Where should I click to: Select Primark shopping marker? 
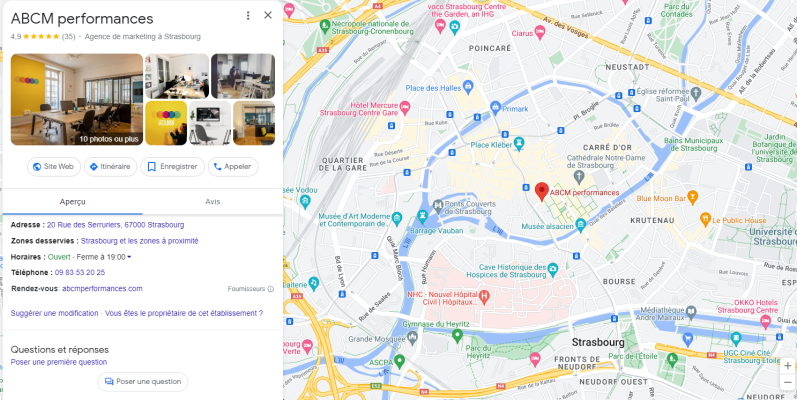coord(496,108)
